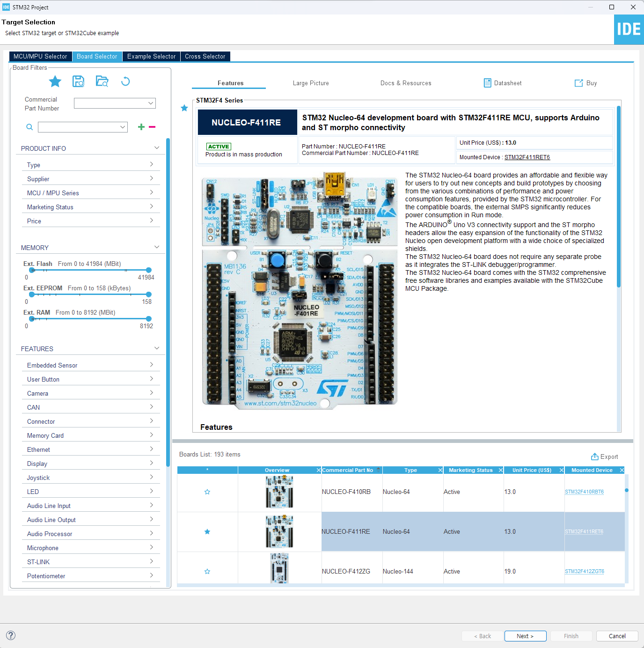
Task: Reset all board filters with the refresh icon
Action: [x=125, y=81]
